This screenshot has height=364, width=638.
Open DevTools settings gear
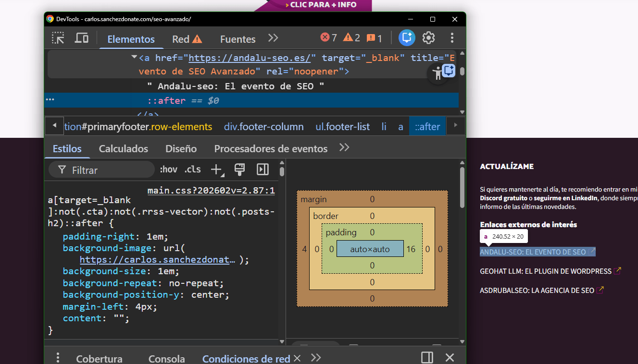[x=428, y=38]
